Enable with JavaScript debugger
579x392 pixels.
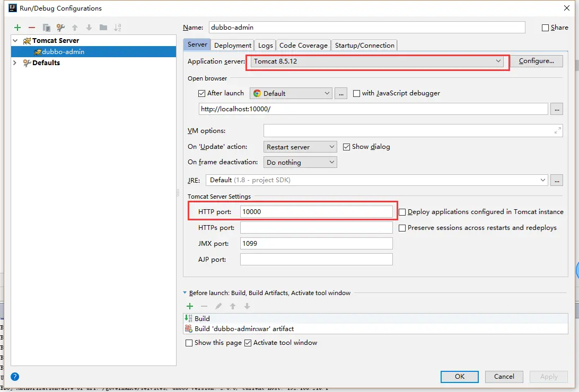(x=356, y=93)
